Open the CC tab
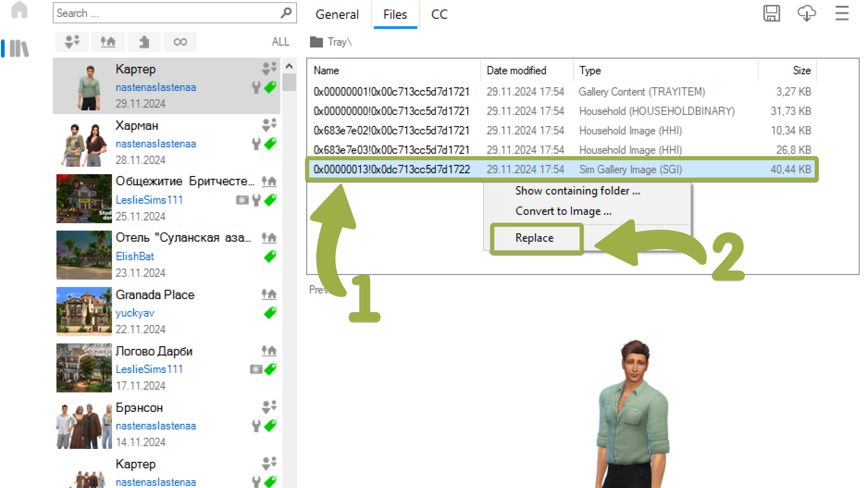Image resolution: width=868 pixels, height=488 pixels. click(439, 14)
